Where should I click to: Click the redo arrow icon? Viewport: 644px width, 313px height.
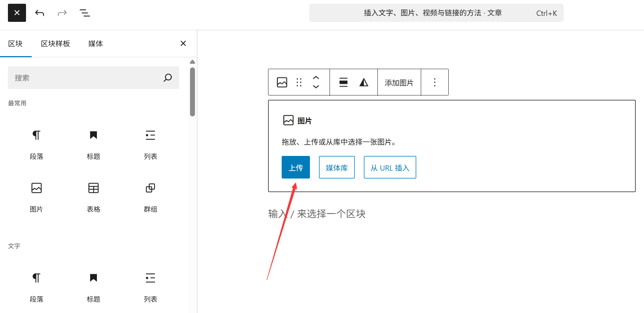pyautogui.click(x=62, y=13)
